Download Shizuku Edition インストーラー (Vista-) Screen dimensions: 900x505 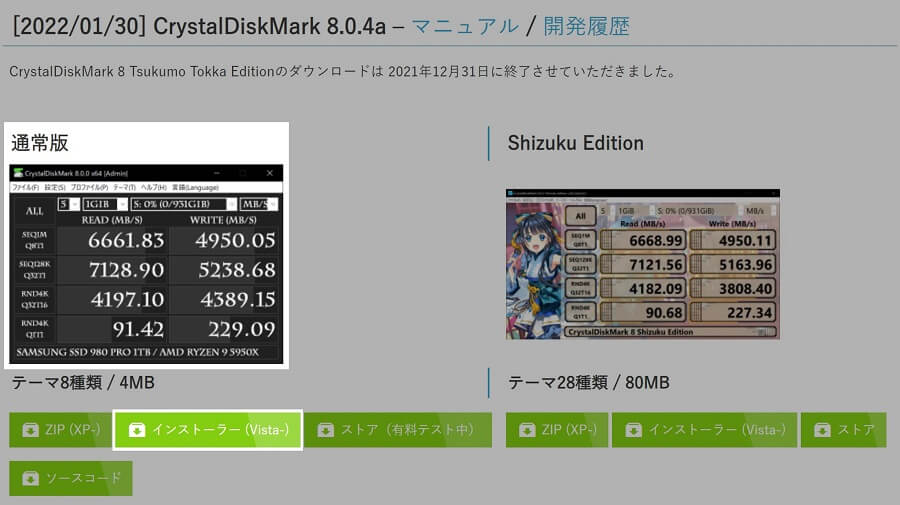click(704, 430)
